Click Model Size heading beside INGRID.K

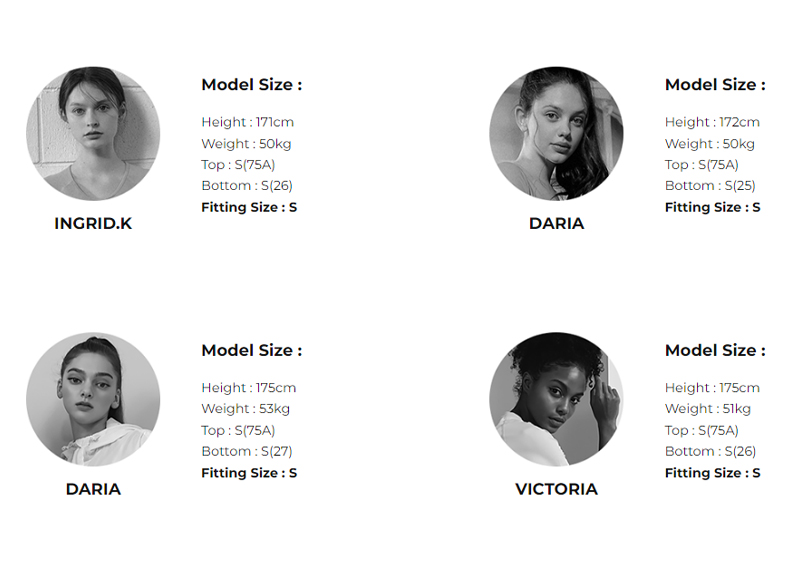[251, 85]
